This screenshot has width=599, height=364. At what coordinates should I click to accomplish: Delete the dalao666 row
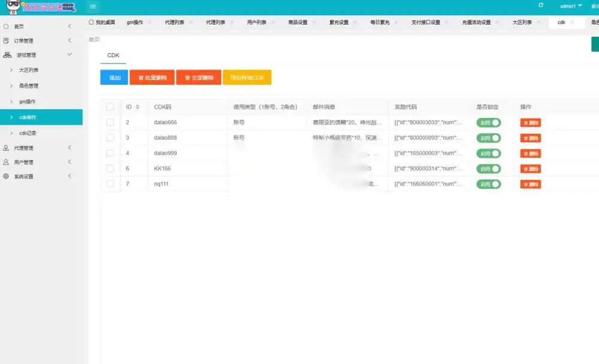tap(531, 123)
